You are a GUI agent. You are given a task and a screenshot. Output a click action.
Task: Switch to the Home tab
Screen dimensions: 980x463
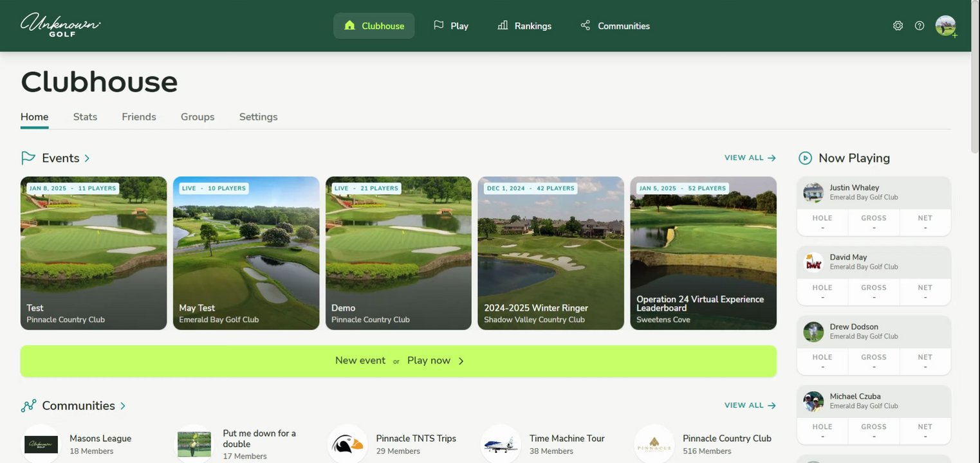(x=34, y=116)
